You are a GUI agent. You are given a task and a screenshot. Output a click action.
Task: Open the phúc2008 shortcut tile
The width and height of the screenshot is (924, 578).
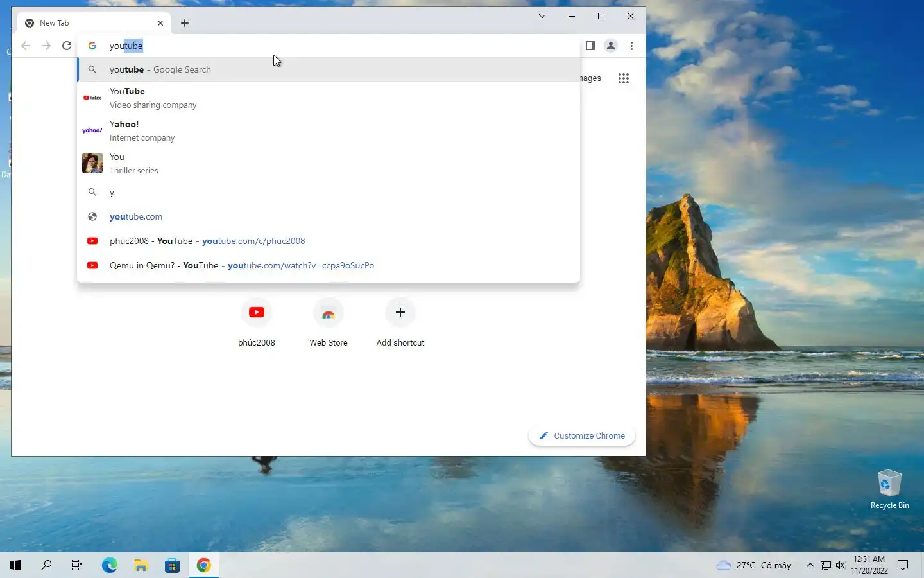257,323
